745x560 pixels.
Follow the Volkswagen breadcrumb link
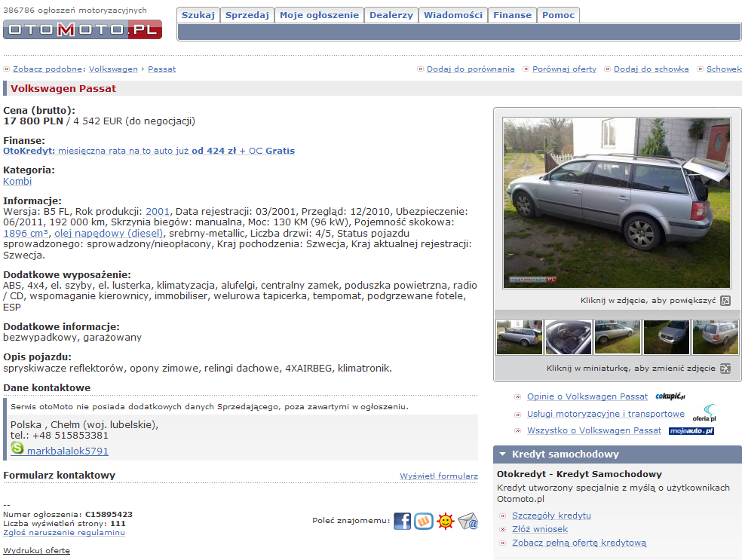[114, 69]
